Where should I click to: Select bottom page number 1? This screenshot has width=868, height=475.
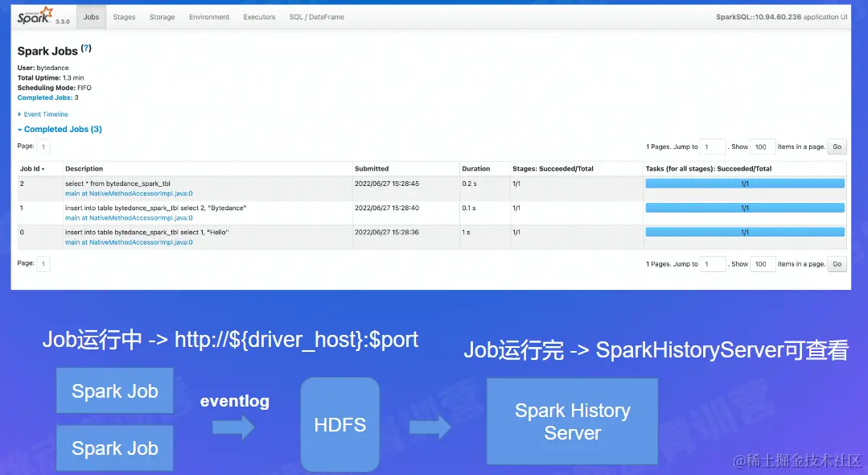coord(43,264)
